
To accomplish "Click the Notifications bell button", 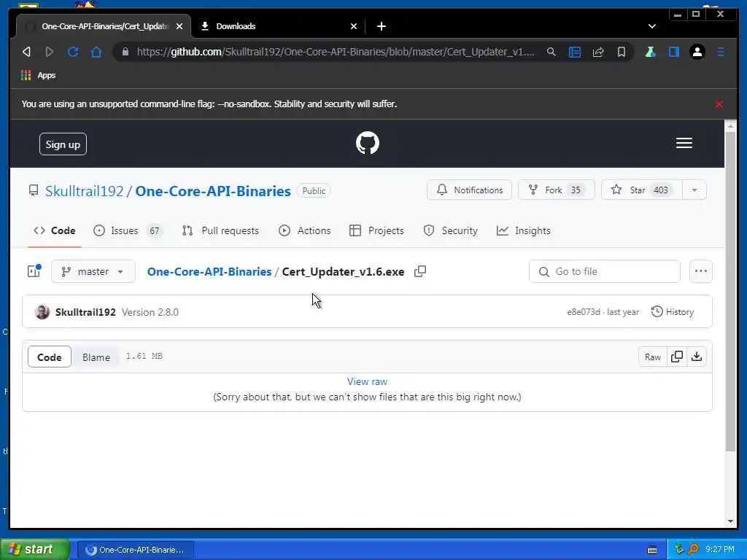I will click(469, 190).
